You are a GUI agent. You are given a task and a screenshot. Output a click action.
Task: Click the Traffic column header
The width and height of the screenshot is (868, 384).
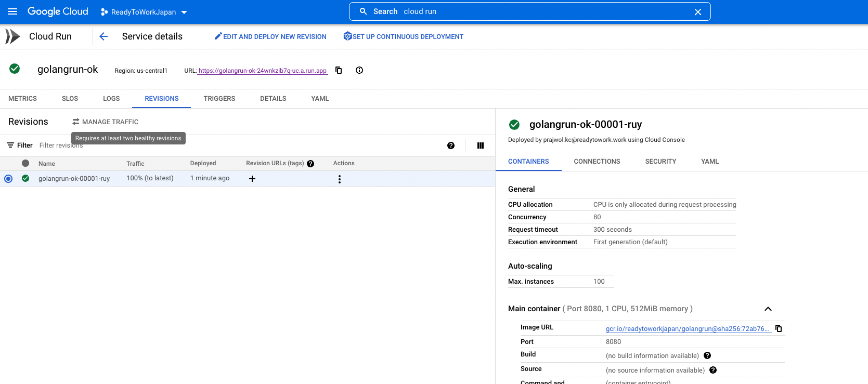click(x=135, y=164)
